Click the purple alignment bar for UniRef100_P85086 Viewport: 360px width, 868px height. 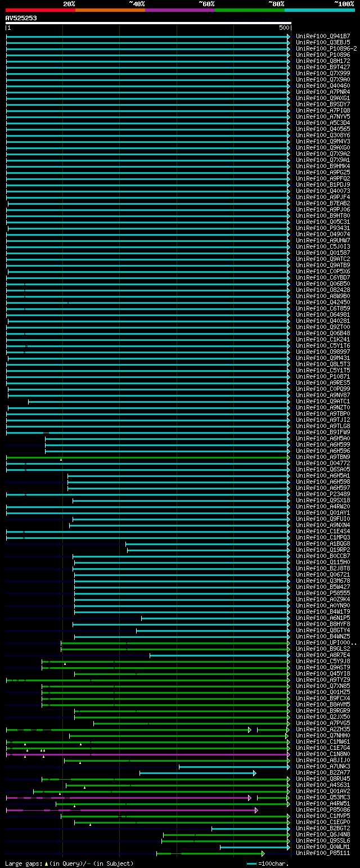pyautogui.click(x=132, y=810)
